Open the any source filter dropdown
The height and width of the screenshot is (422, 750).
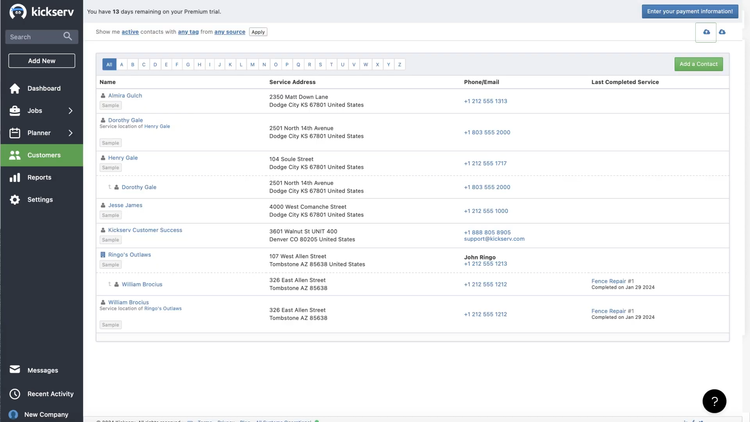tap(230, 32)
